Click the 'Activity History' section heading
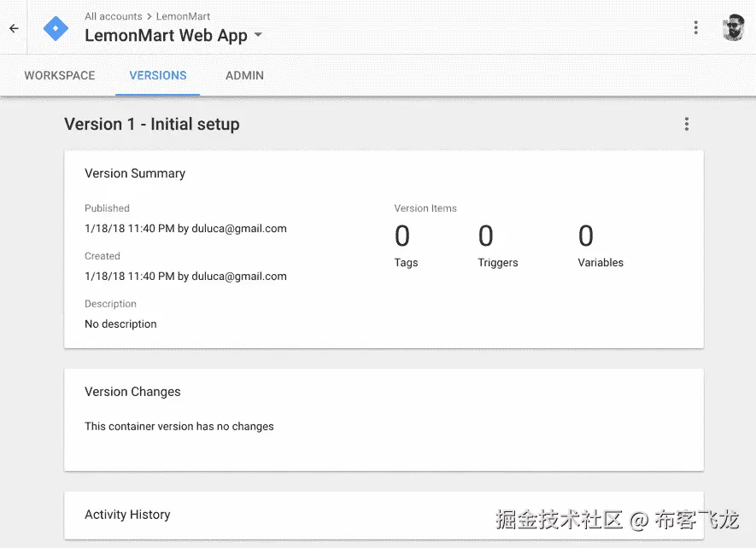The image size is (756, 548). (127, 515)
